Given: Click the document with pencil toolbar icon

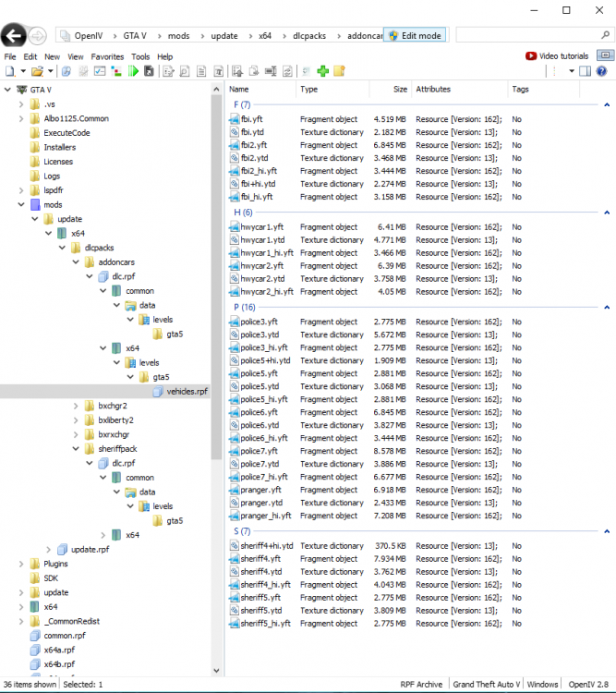Looking at the screenshot, I should (168, 71).
